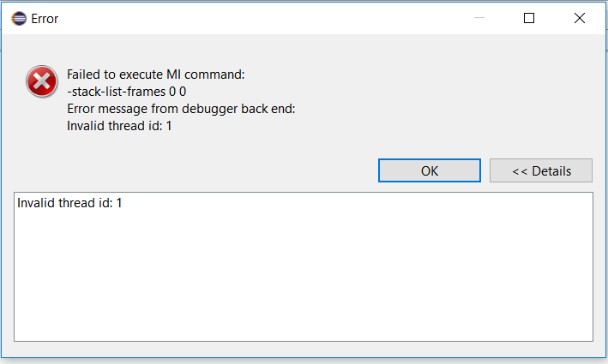Viewport: 608px width, 364px height.
Task: Click the "Failed to execute MI command:" line
Action: click(155, 75)
